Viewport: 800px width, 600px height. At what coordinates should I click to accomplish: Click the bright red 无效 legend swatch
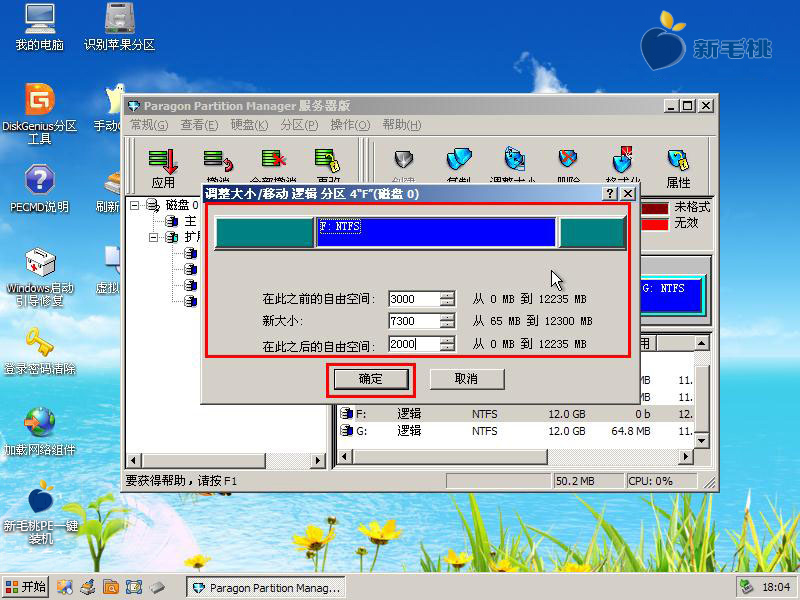pos(655,224)
